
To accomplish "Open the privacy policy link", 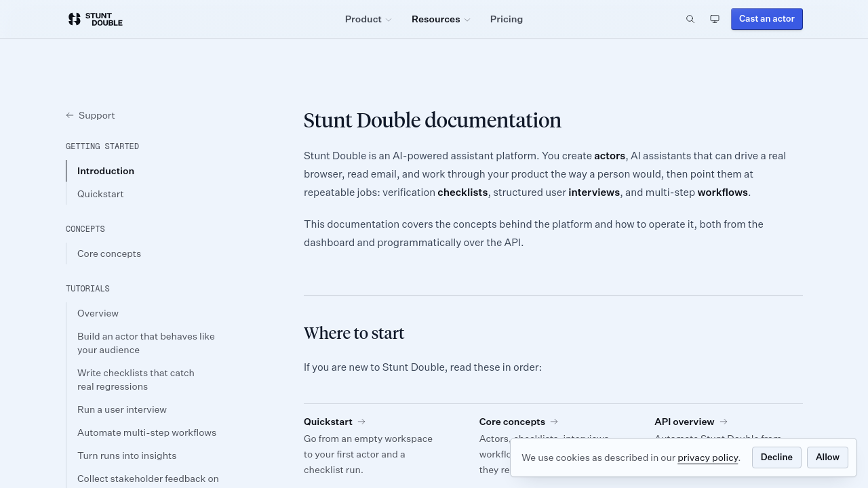I will click(x=708, y=457).
